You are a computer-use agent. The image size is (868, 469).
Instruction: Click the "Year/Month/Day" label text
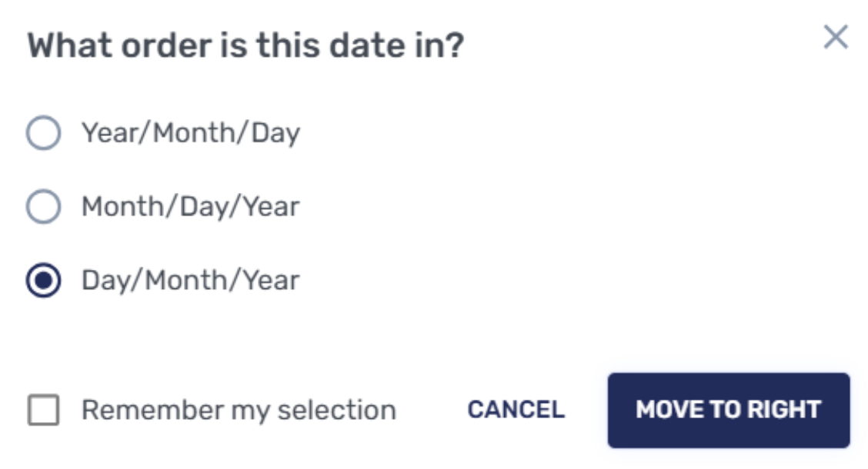pyautogui.click(x=190, y=134)
